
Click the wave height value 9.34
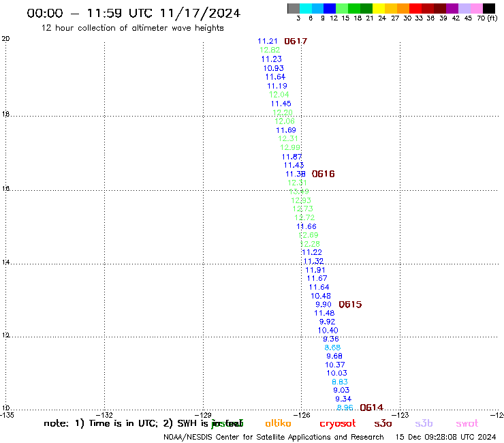tap(343, 399)
